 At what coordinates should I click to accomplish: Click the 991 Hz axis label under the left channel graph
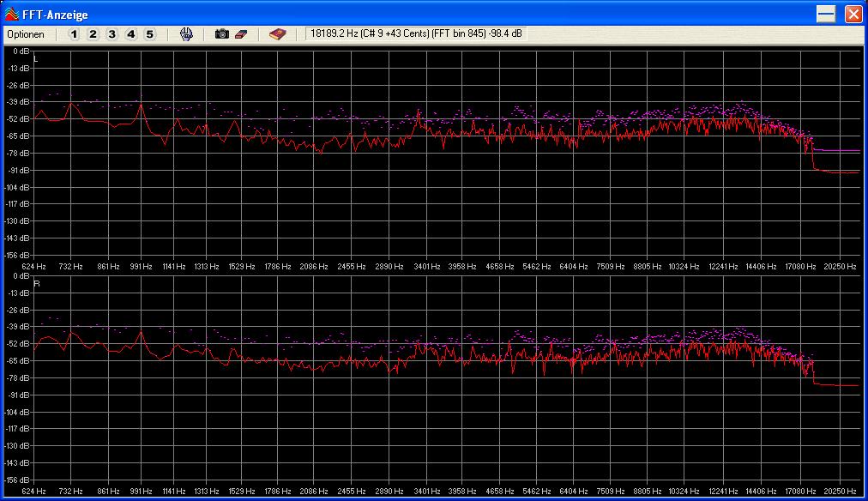point(142,266)
